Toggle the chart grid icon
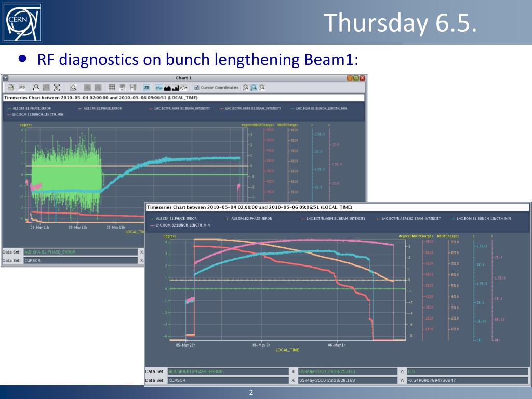This screenshot has width=532, height=399. point(112,87)
